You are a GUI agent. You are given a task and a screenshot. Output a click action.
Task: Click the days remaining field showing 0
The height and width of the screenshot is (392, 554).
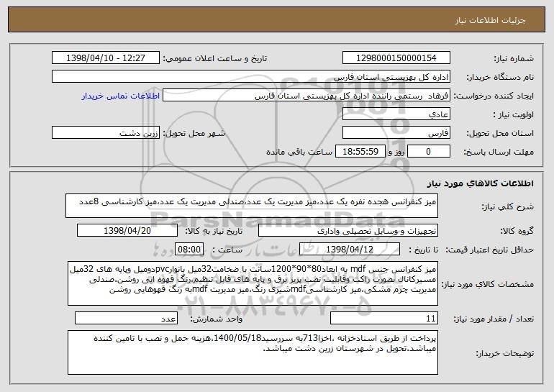tap(429, 152)
